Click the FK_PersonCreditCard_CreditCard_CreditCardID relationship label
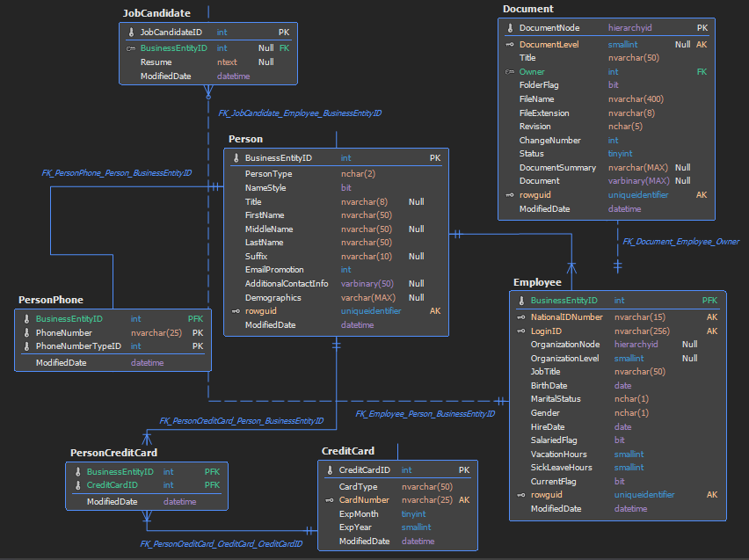The image size is (749, 560). coord(222,544)
